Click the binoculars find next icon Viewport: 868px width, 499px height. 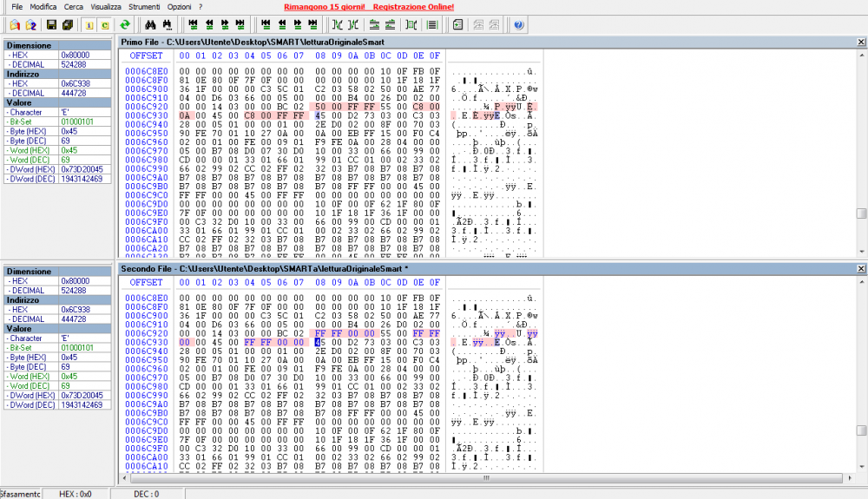pos(166,24)
